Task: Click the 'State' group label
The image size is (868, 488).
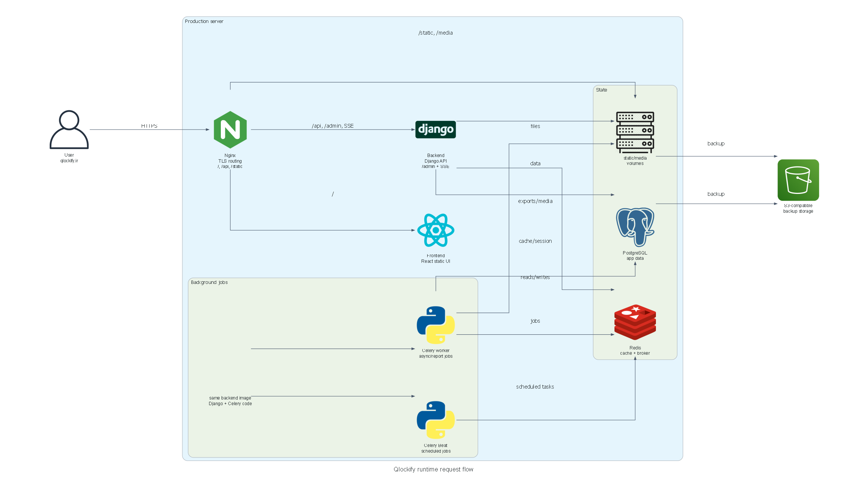Action: click(x=601, y=90)
